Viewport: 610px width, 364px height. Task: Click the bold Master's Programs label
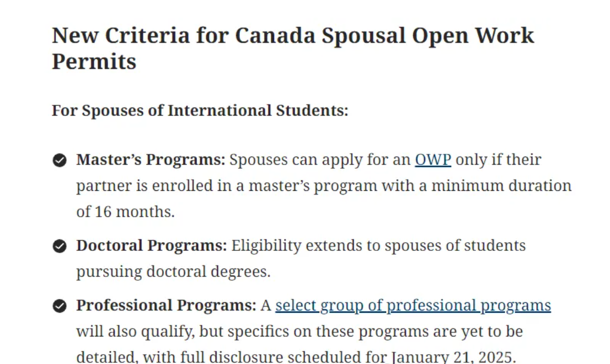(151, 160)
